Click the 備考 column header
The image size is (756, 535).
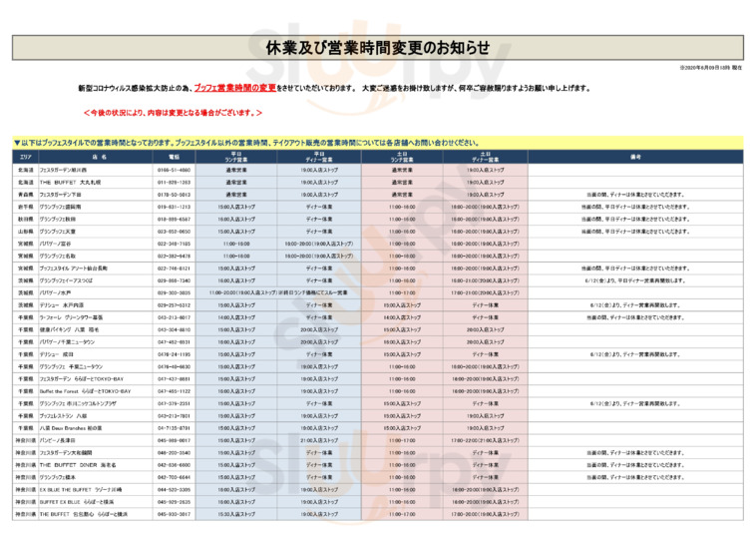pyautogui.click(x=635, y=157)
